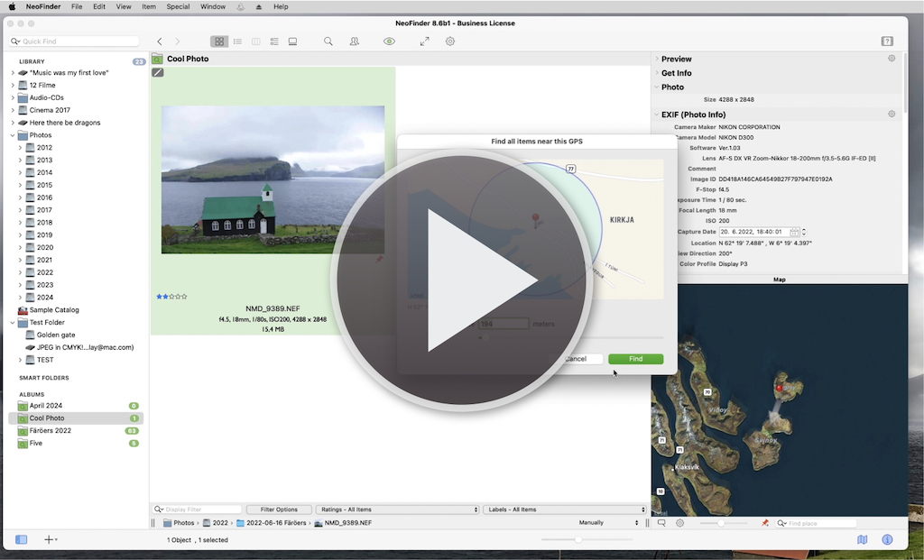Screen dimensions: 924x560
Task: Open the toolbar gear action menu
Action: pyautogui.click(x=450, y=41)
